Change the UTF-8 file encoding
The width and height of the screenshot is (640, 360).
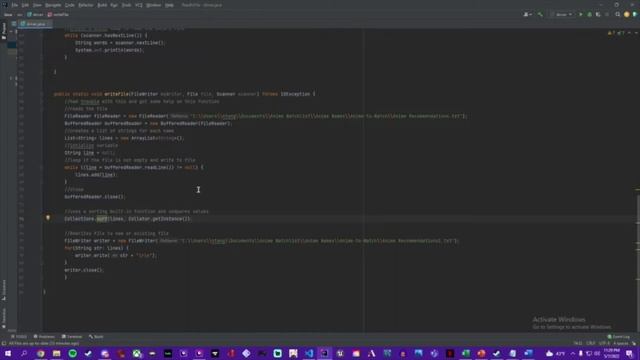coord(604,344)
